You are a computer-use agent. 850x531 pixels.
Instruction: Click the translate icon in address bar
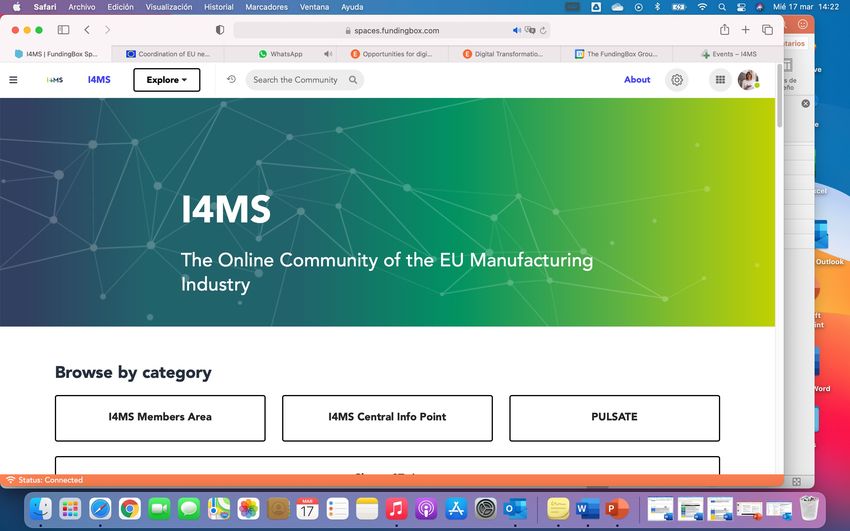point(530,30)
